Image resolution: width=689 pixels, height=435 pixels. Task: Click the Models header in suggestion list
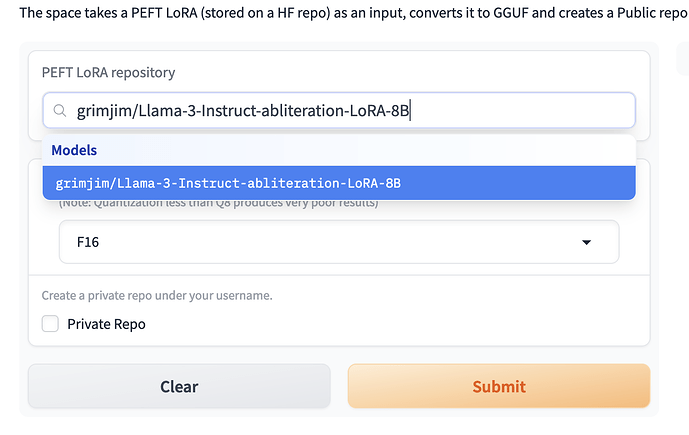click(74, 150)
